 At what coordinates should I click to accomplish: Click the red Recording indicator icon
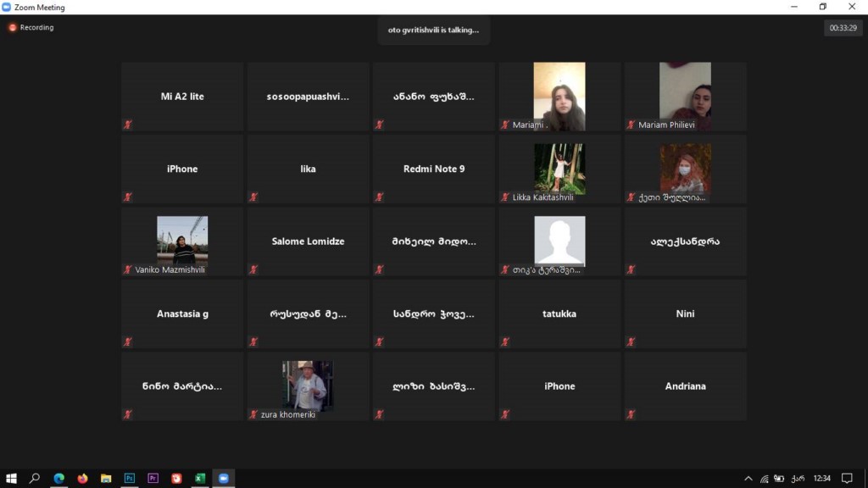(x=13, y=28)
